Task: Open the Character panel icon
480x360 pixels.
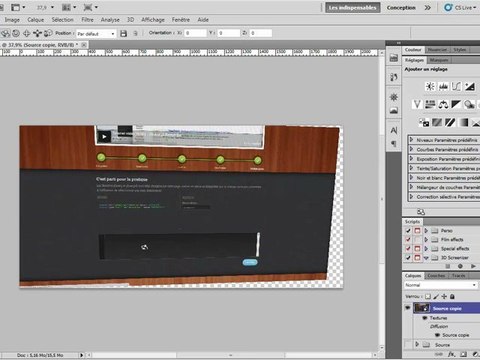Action: pyautogui.click(x=394, y=130)
